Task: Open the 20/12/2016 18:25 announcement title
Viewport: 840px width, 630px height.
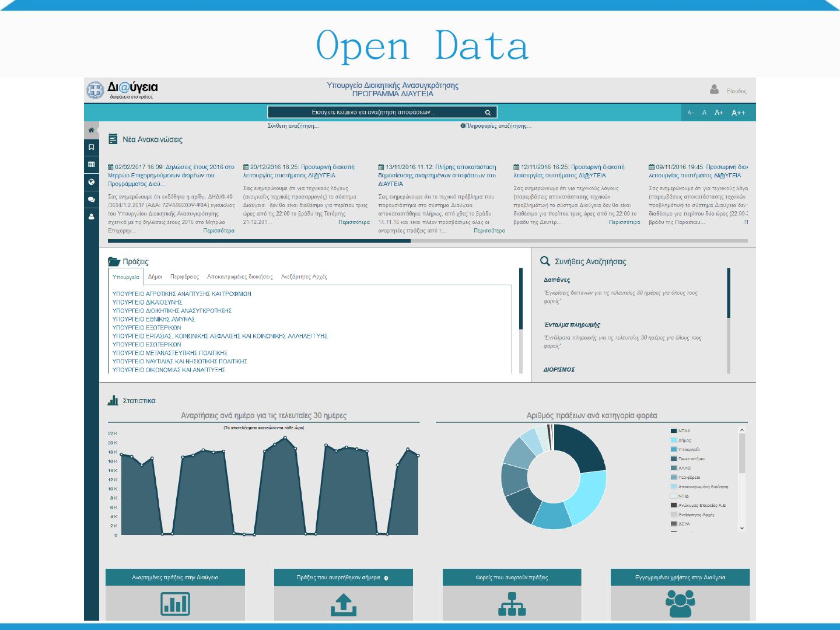Action: pos(299,171)
